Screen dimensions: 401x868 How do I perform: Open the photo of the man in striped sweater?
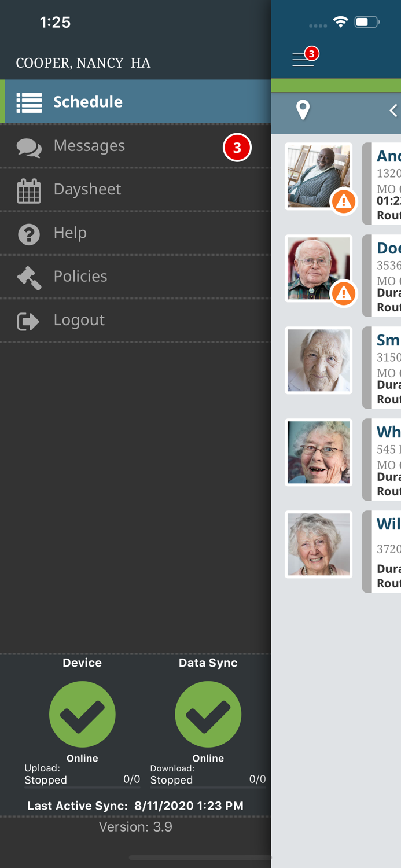point(319,176)
